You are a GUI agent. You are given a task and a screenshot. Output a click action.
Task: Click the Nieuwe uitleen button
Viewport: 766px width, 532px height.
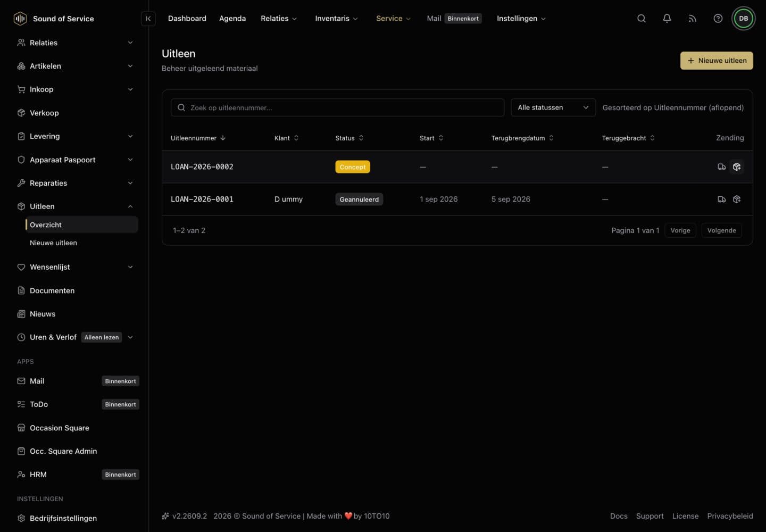(x=717, y=61)
